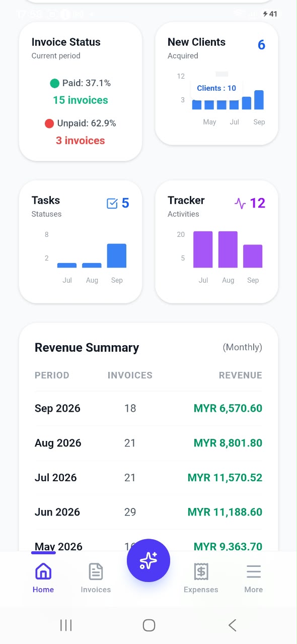
Task: Open the Tracker card title
Action: (x=186, y=201)
